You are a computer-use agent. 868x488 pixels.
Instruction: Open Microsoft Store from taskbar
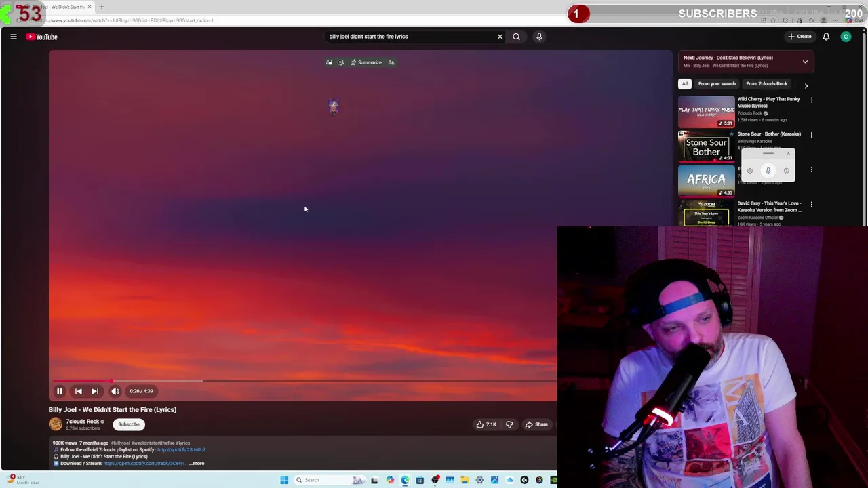click(x=420, y=480)
